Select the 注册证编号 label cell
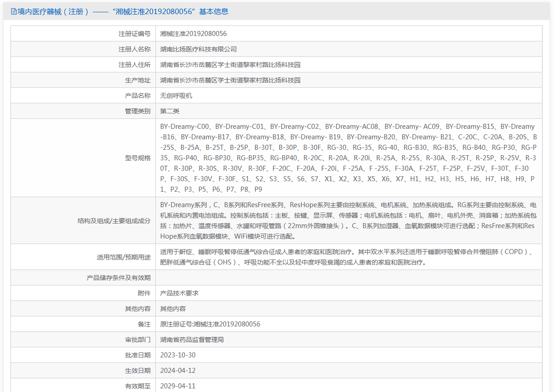Screen dimensions: 555x392 (x=83, y=34)
